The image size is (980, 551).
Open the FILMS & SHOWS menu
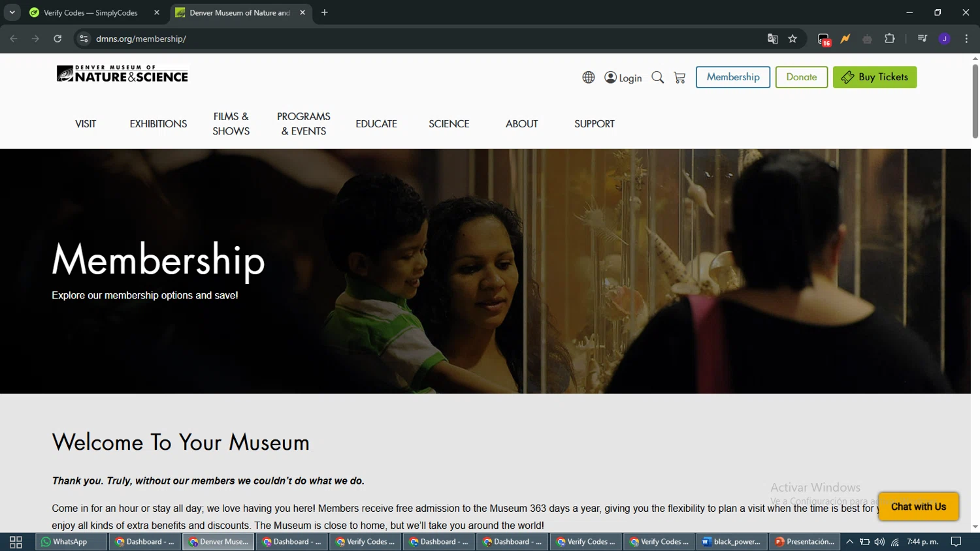click(x=231, y=124)
